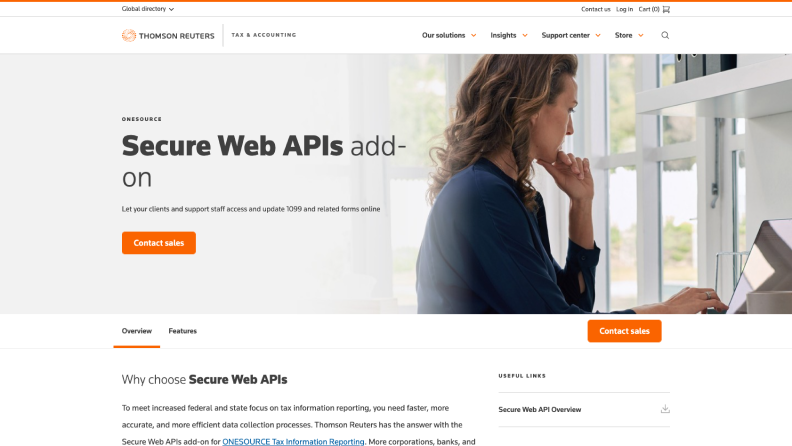The height and width of the screenshot is (446, 792).
Task: Click the Log in link
Action: click(x=624, y=9)
